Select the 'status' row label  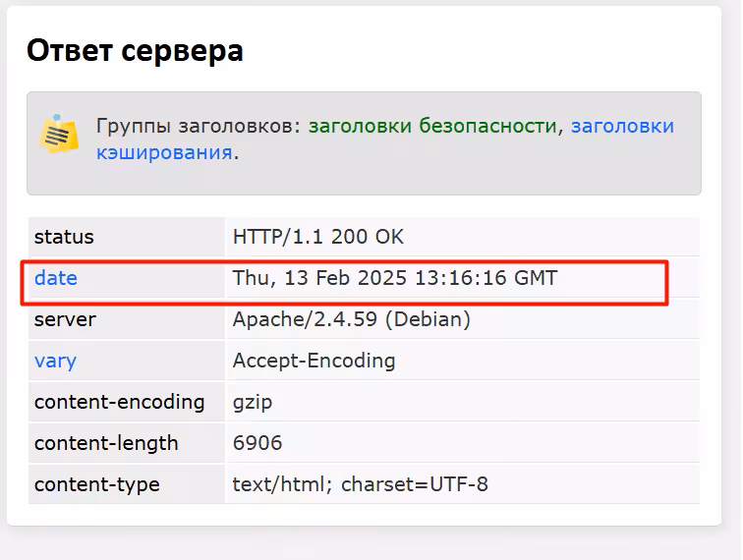tap(65, 237)
